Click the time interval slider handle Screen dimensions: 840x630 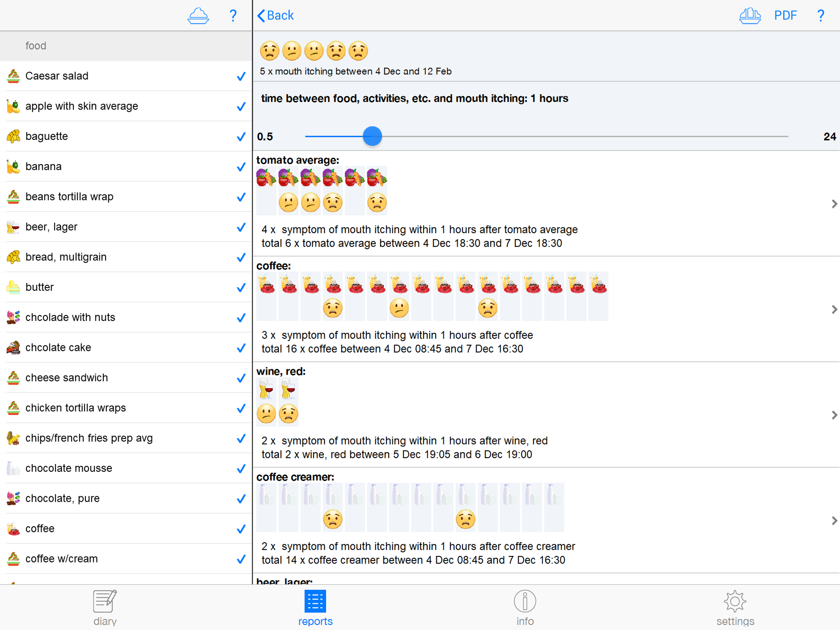click(372, 136)
